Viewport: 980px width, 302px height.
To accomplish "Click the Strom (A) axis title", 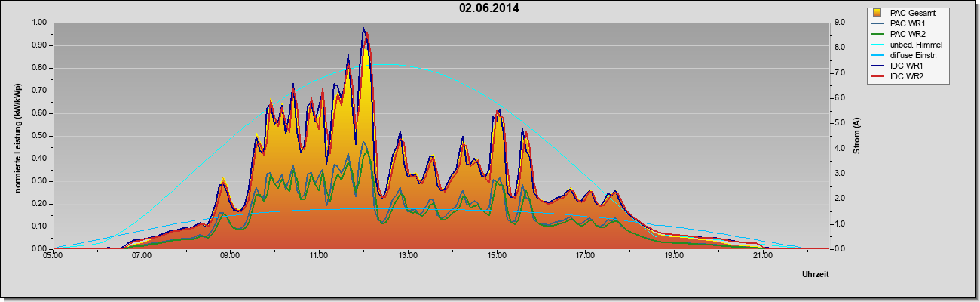I will coord(857,136).
